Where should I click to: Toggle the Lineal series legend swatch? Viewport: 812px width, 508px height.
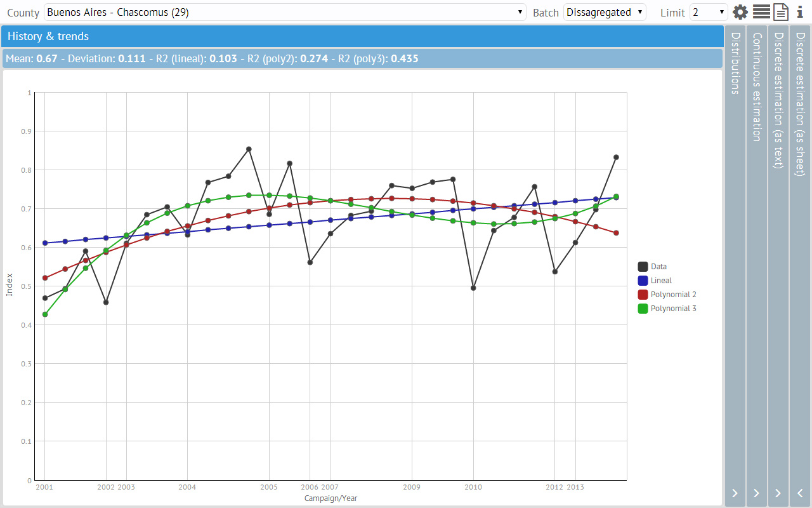pyautogui.click(x=643, y=281)
